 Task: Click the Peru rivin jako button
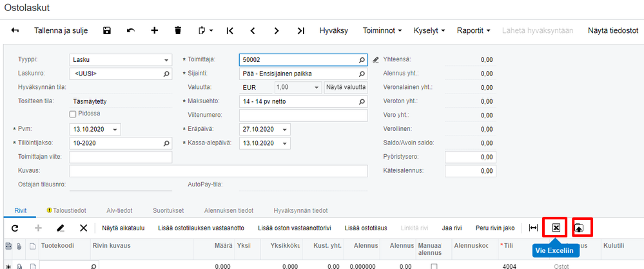[495, 228]
